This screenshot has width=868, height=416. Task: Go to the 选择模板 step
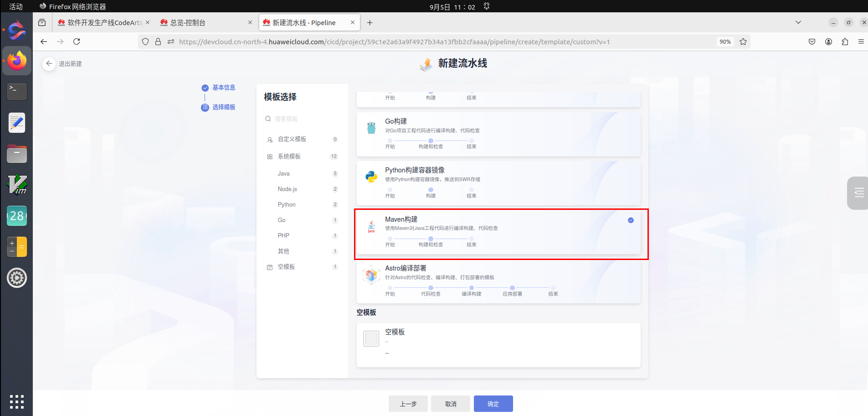224,107
